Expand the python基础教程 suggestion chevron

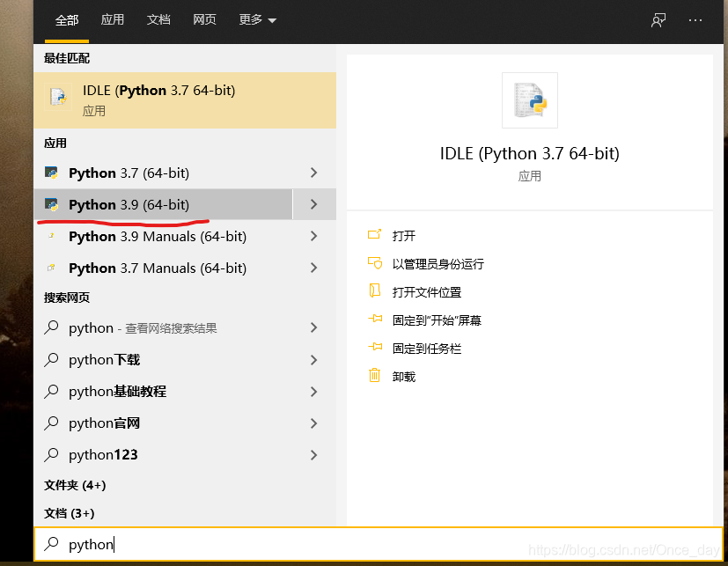tap(314, 392)
